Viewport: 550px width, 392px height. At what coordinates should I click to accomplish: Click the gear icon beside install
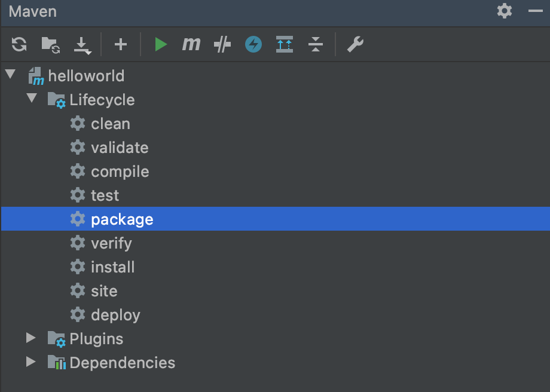click(78, 267)
